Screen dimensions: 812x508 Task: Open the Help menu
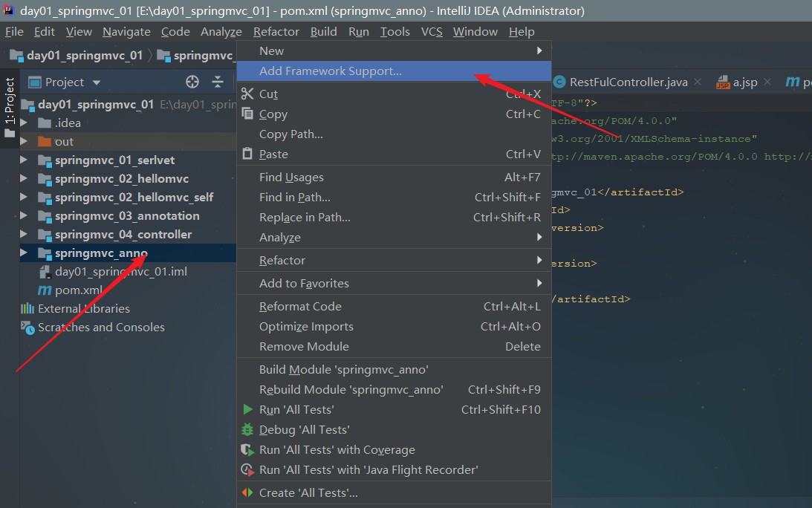[522, 32]
